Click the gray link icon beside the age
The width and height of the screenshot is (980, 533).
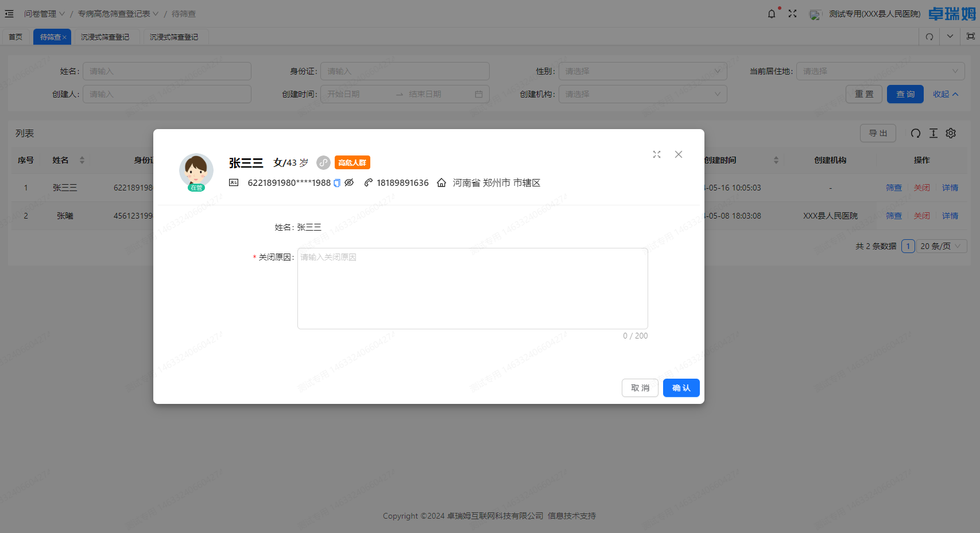pos(324,163)
